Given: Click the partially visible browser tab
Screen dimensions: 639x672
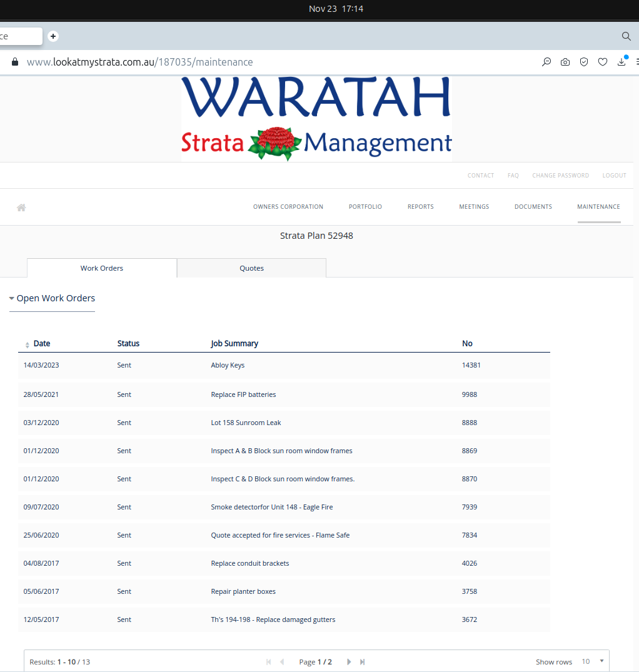Looking at the screenshot, I should 21,36.
